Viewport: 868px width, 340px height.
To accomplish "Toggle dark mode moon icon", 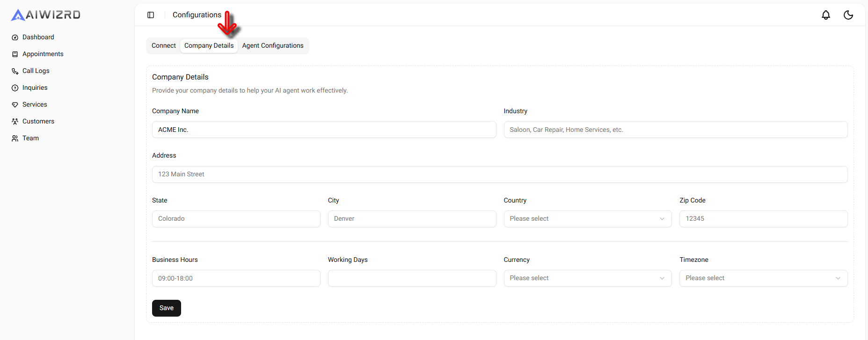I will coord(848,15).
